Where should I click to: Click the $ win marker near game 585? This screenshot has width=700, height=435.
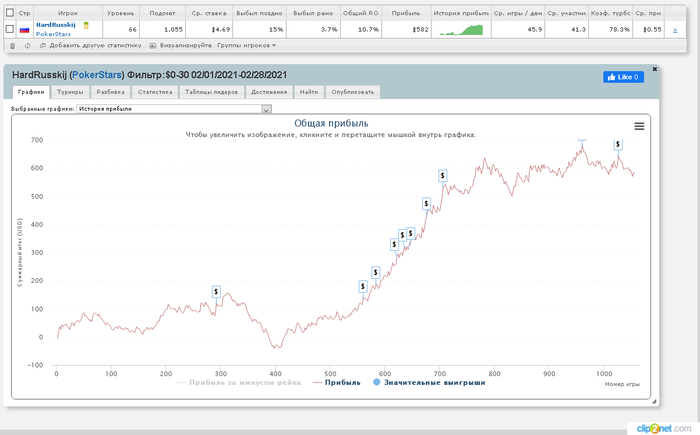click(x=375, y=272)
